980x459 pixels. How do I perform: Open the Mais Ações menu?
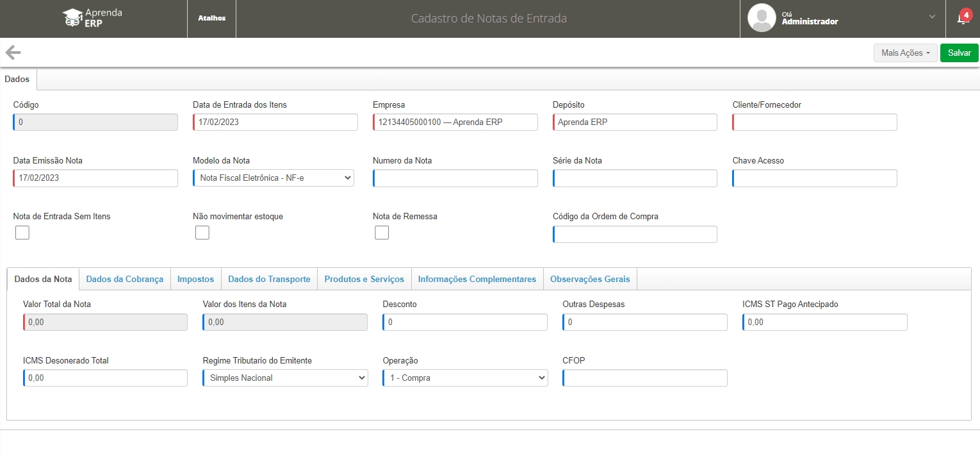click(905, 53)
